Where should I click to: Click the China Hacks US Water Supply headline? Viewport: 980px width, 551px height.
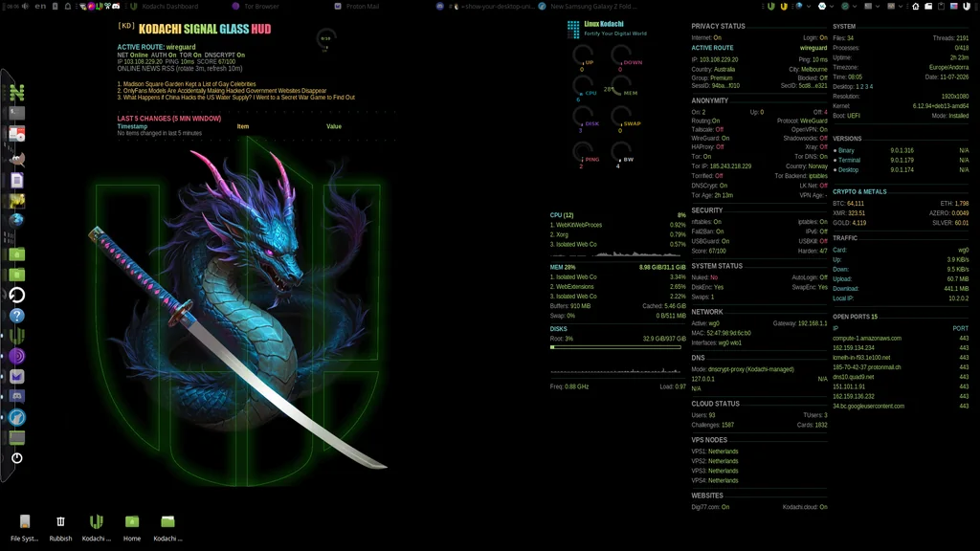click(x=235, y=98)
